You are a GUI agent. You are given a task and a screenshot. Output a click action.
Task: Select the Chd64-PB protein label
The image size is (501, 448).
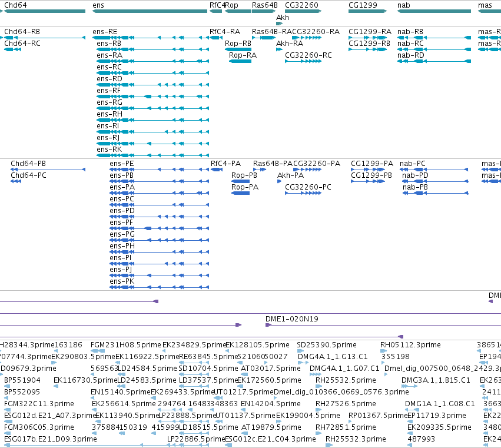pyautogui.click(x=28, y=164)
